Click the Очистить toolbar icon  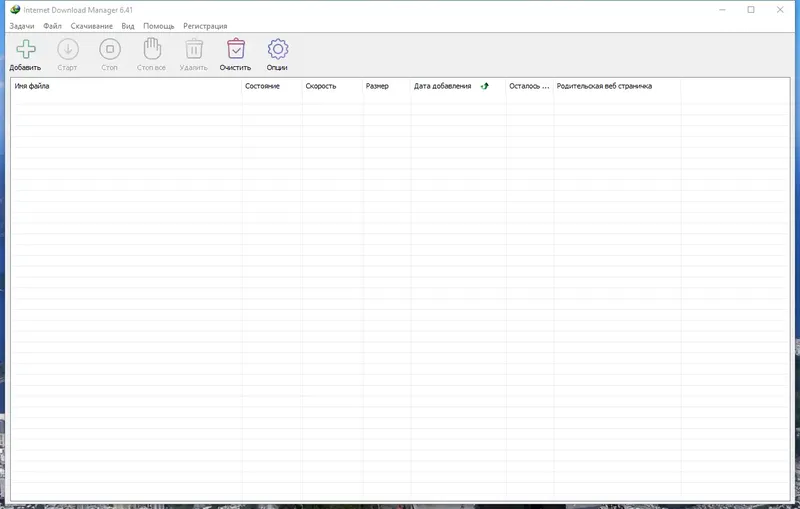[236, 49]
